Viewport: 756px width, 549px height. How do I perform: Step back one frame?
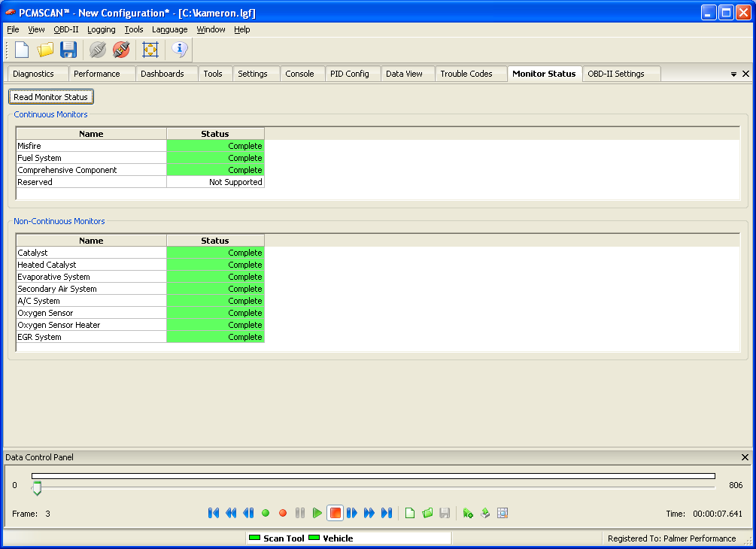[248, 513]
